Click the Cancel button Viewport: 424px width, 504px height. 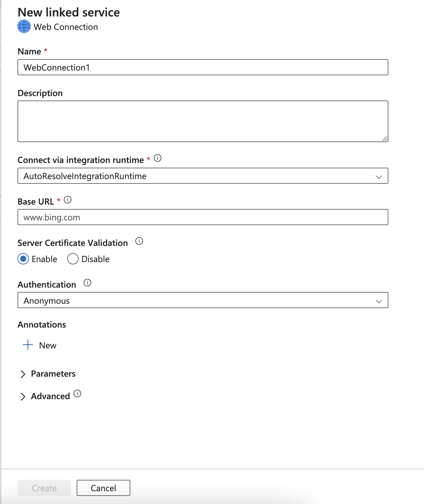tap(103, 488)
